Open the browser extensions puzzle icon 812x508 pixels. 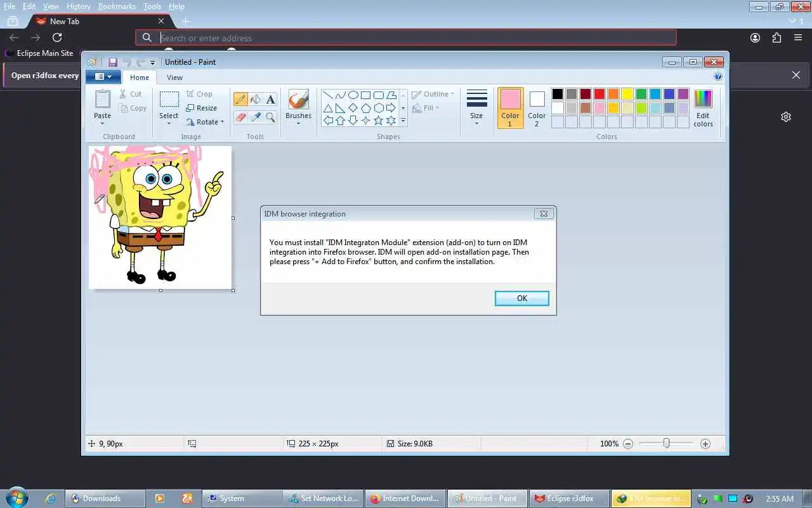(776, 38)
